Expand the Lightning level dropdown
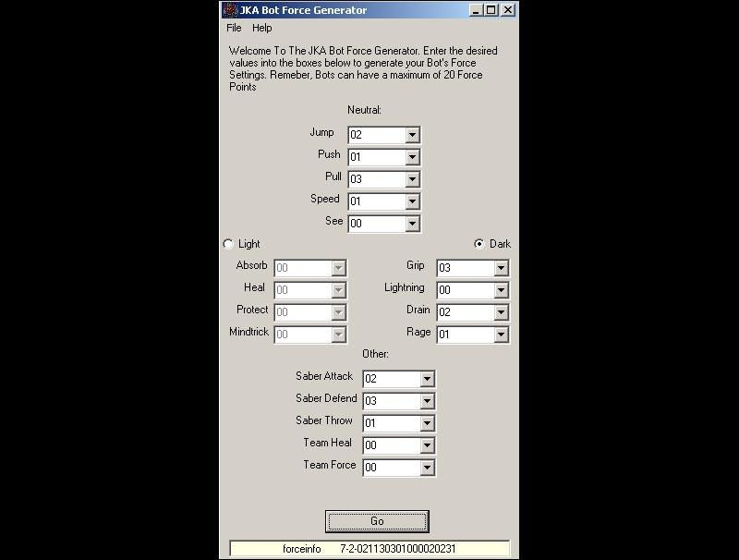The width and height of the screenshot is (739, 560). [x=501, y=290]
